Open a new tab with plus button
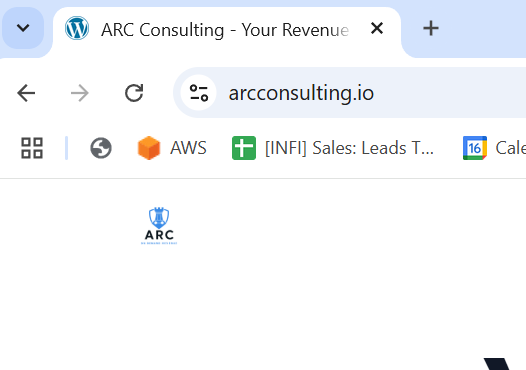Image resolution: width=526 pixels, height=370 pixels. (431, 28)
